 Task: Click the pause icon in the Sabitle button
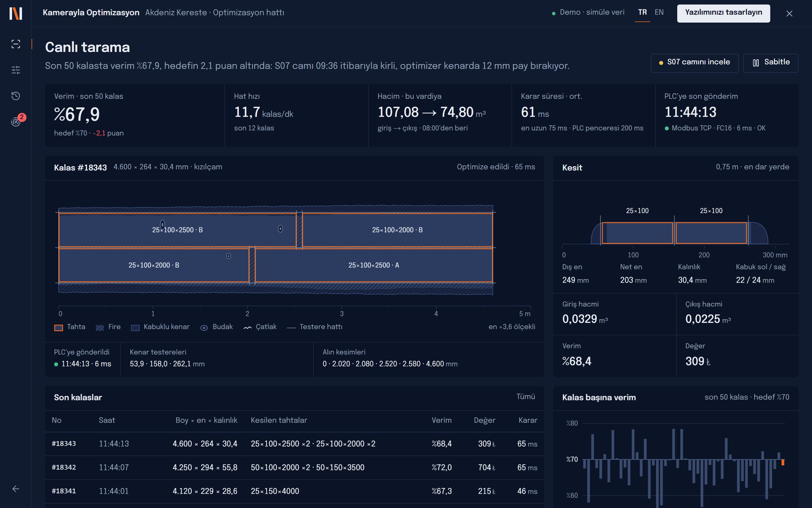pyautogui.click(x=756, y=63)
